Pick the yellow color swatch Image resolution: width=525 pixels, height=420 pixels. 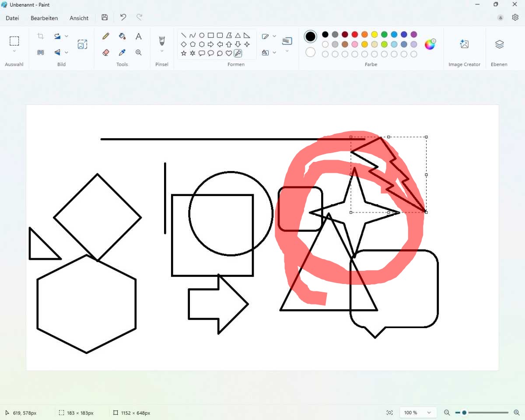pos(374,35)
